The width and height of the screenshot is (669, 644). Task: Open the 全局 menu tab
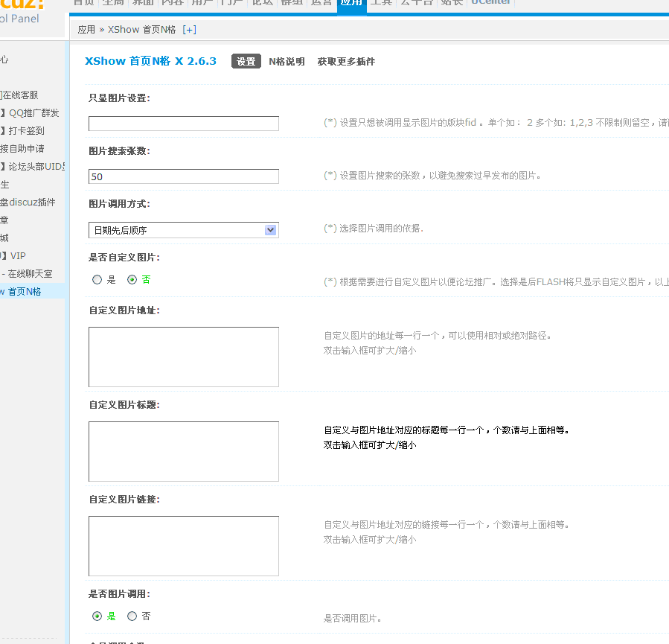(x=113, y=2)
